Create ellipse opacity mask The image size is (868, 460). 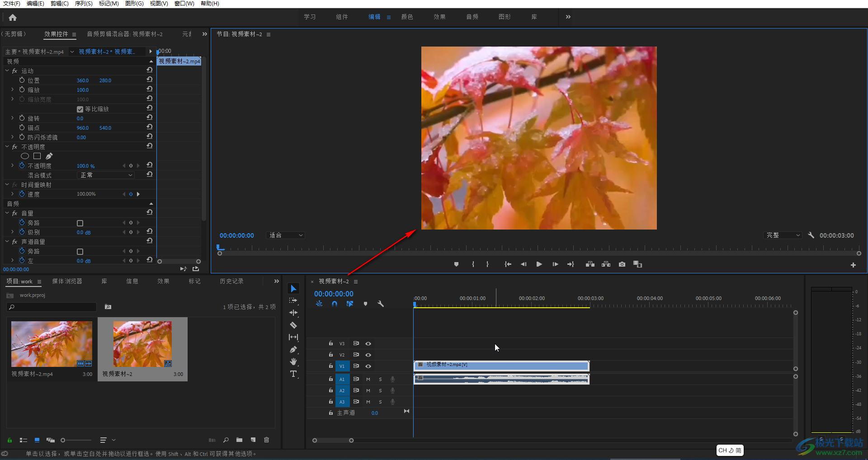[25, 156]
